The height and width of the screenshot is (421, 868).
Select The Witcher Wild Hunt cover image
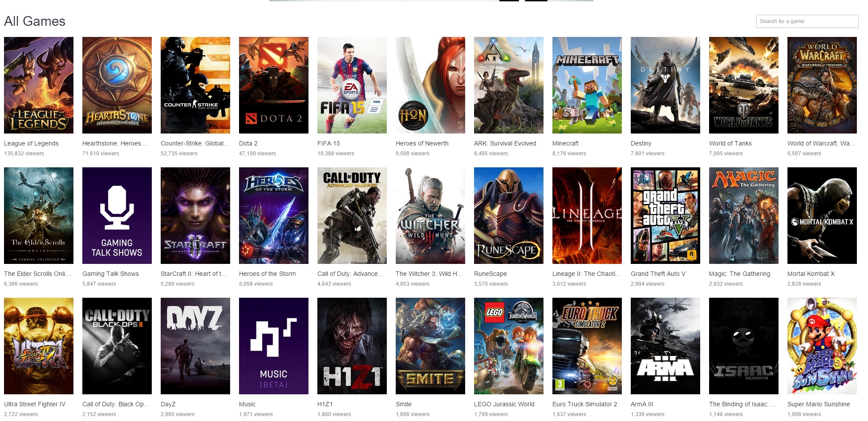tap(430, 215)
